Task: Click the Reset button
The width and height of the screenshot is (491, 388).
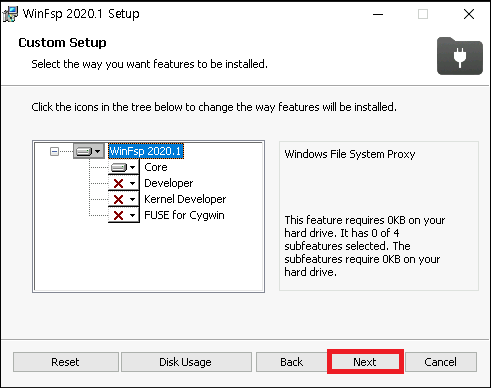Action: [66, 362]
